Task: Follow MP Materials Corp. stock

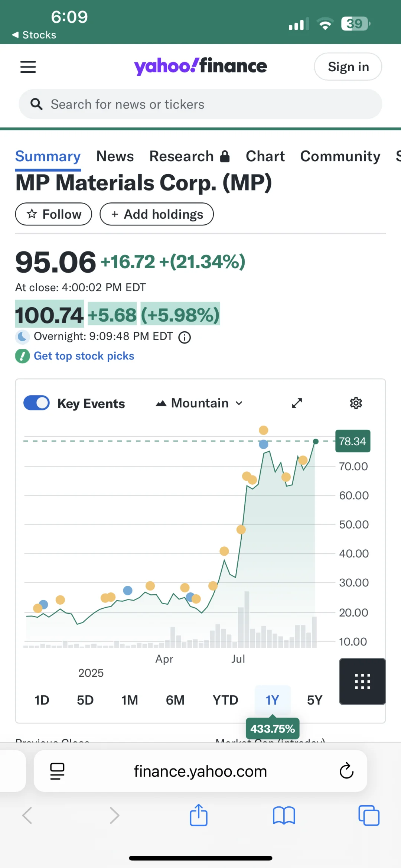Action: tap(53, 214)
